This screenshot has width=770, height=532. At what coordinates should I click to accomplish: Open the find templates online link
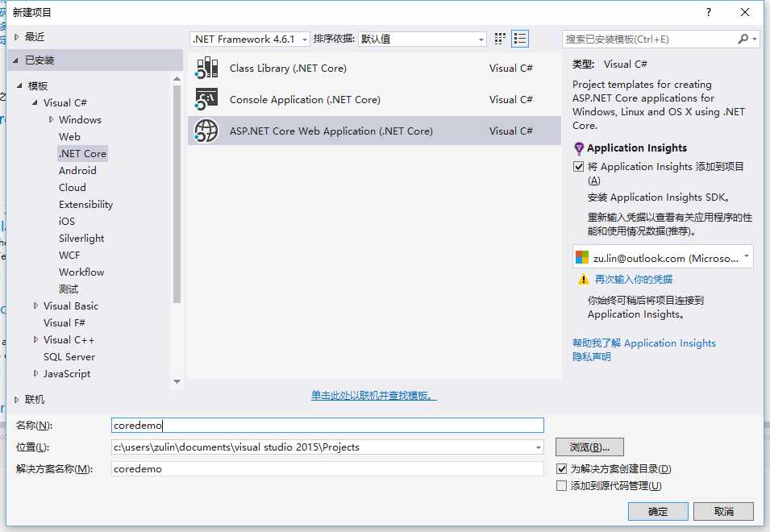[x=373, y=395]
